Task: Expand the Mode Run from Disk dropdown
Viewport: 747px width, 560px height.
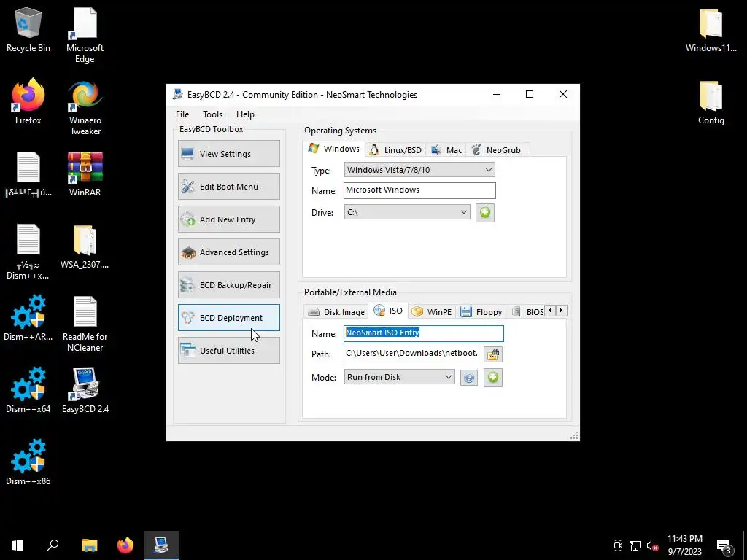Action: coord(399,377)
